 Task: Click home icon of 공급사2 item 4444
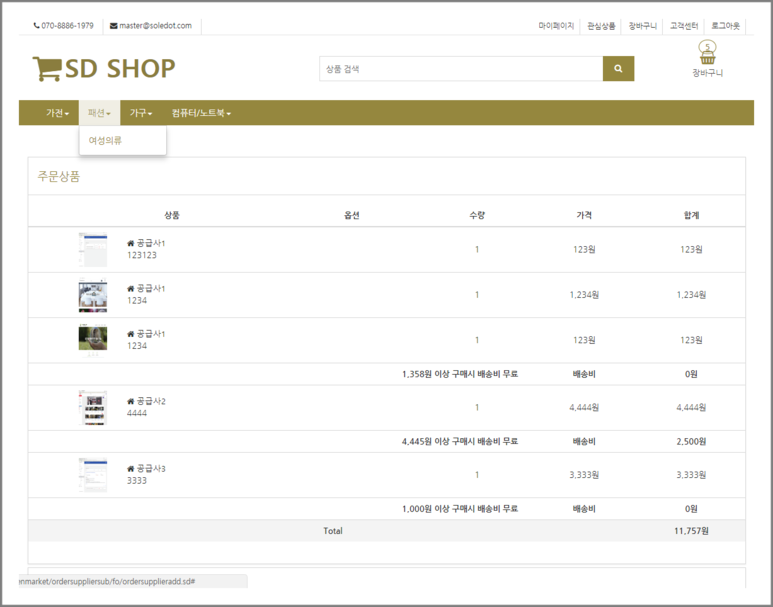coord(131,401)
